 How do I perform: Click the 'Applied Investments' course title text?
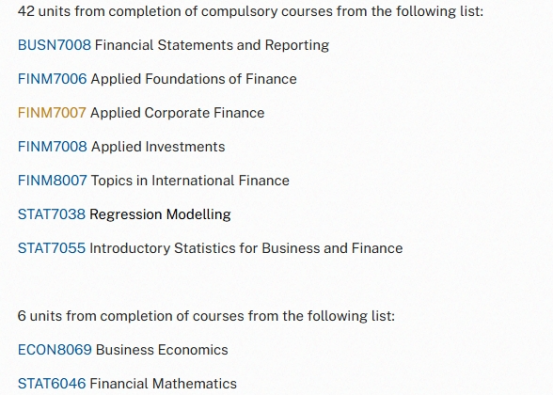pos(158,147)
